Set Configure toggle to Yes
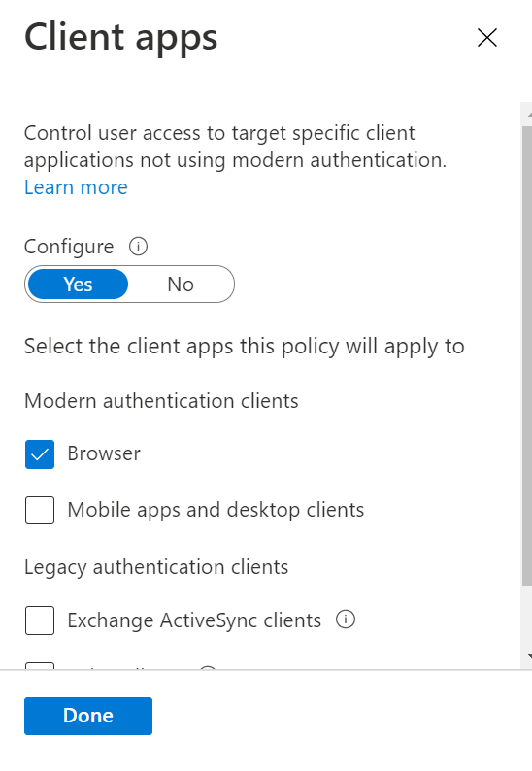Viewport: 532px width, 771px height. [x=79, y=285]
